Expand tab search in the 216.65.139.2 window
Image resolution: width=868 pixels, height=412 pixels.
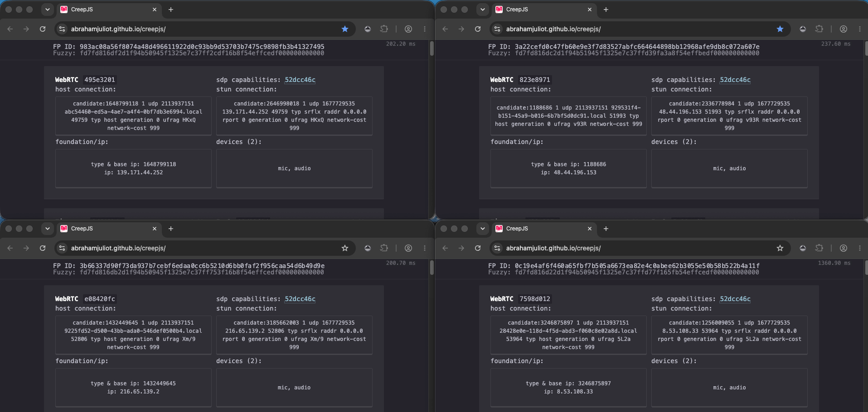point(48,229)
